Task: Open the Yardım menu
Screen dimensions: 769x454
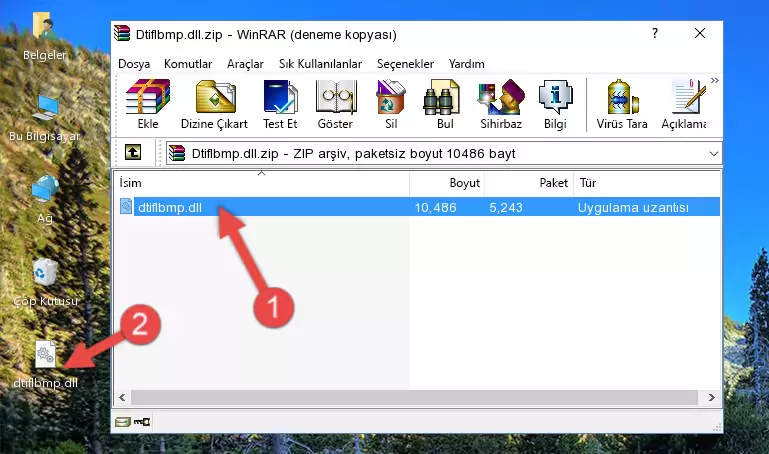Action: [466, 64]
